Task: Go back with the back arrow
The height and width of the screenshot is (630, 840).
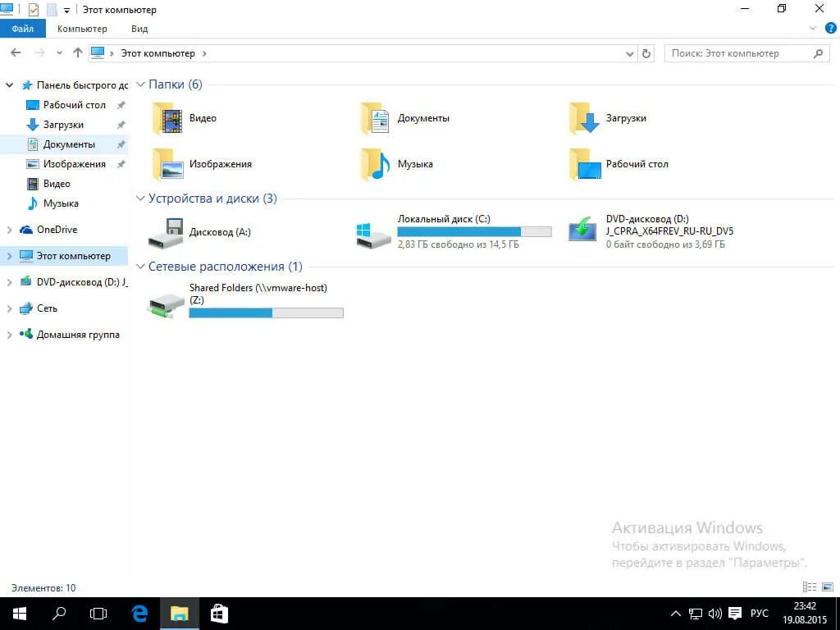Action: tap(16, 52)
